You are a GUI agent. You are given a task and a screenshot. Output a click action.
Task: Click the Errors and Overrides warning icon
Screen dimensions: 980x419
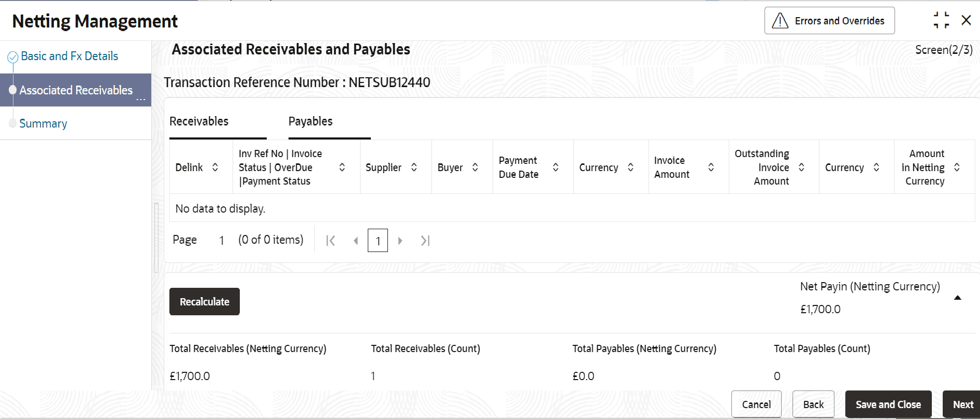pos(780,21)
